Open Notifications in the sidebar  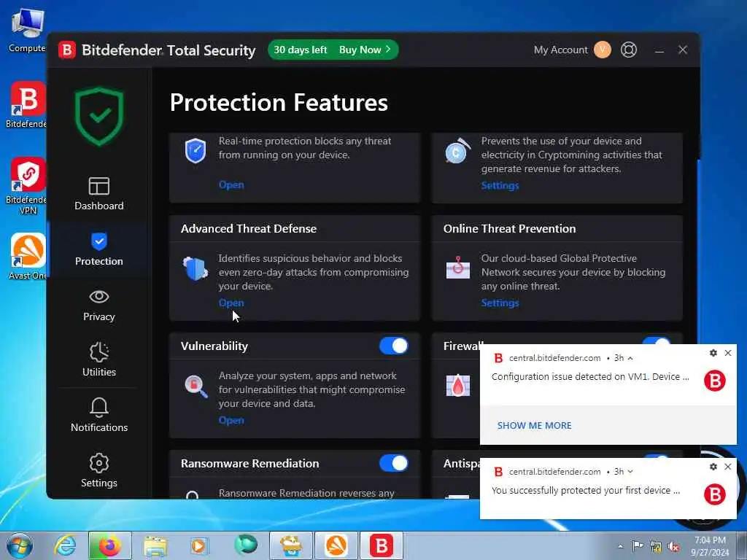click(98, 415)
